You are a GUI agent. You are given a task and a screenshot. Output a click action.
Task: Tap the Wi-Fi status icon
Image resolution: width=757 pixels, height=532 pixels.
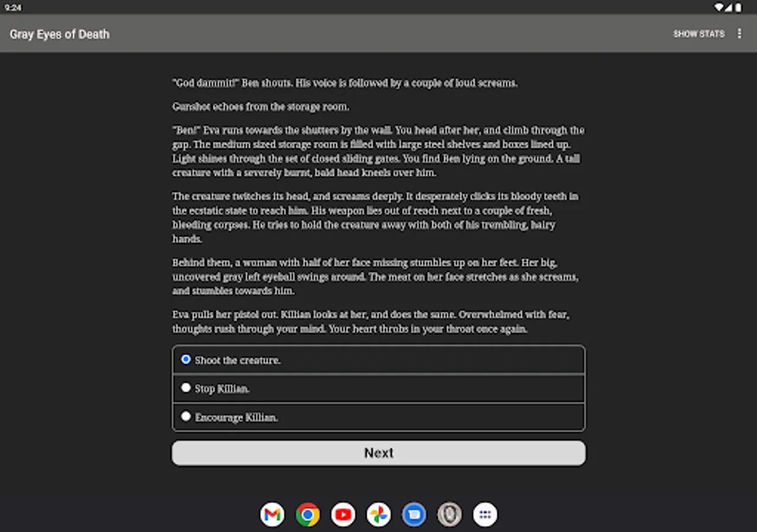click(719, 8)
